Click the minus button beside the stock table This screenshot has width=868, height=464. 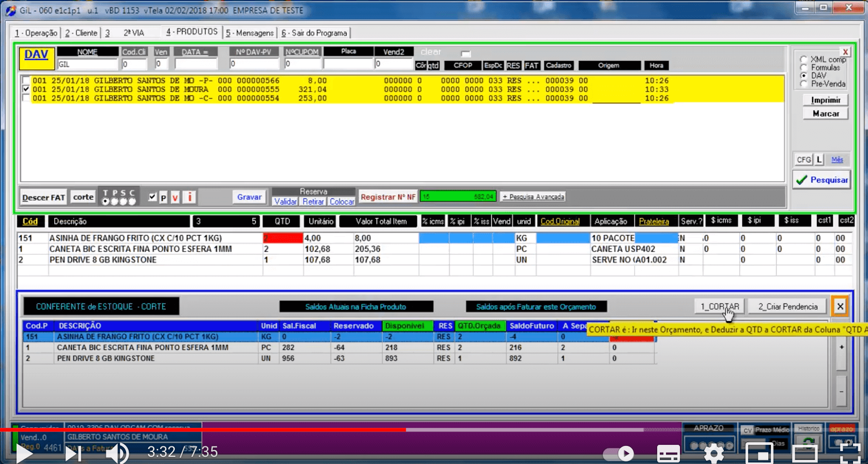(x=841, y=392)
